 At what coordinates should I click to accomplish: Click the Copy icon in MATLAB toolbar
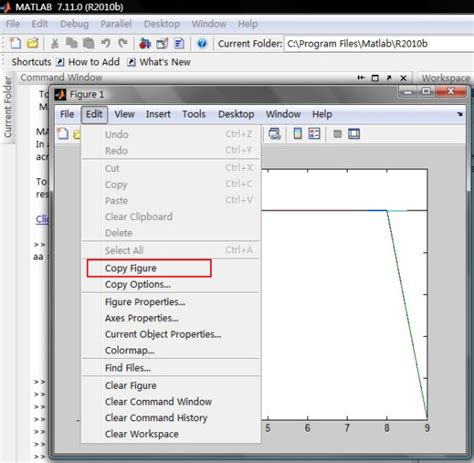(x=71, y=43)
